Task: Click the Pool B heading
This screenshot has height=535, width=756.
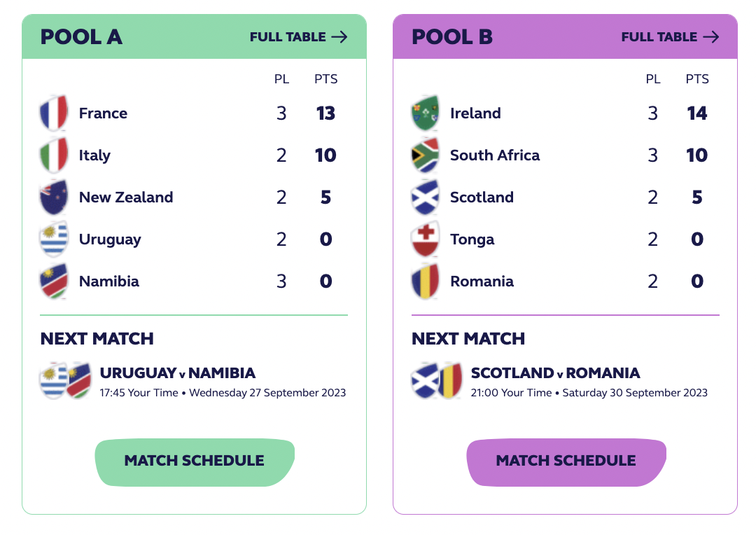Action: (x=452, y=37)
